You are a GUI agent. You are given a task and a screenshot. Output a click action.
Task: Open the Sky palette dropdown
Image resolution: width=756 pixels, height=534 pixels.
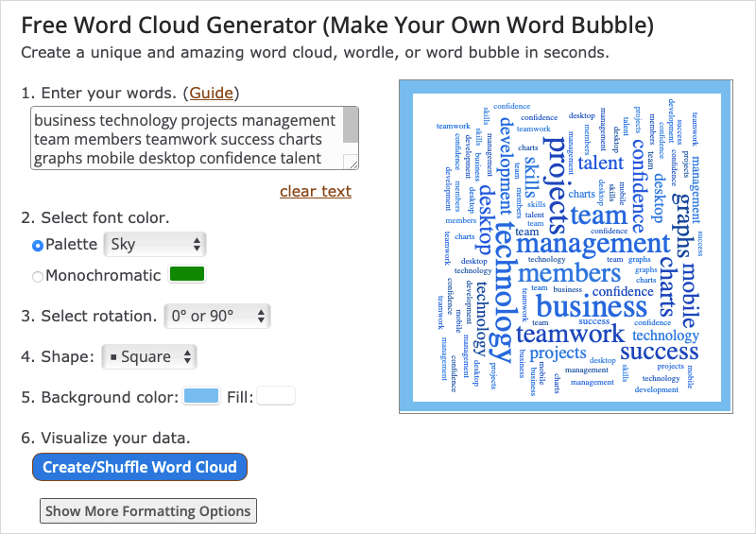154,245
